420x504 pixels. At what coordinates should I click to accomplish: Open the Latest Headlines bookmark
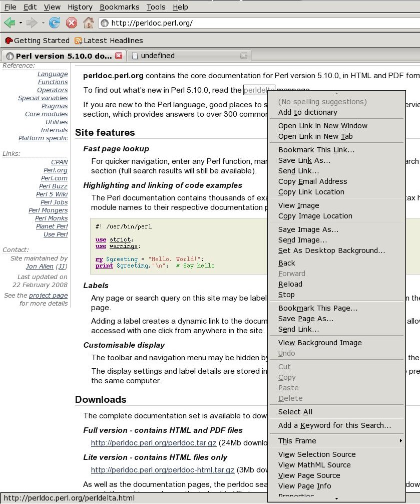(x=109, y=41)
